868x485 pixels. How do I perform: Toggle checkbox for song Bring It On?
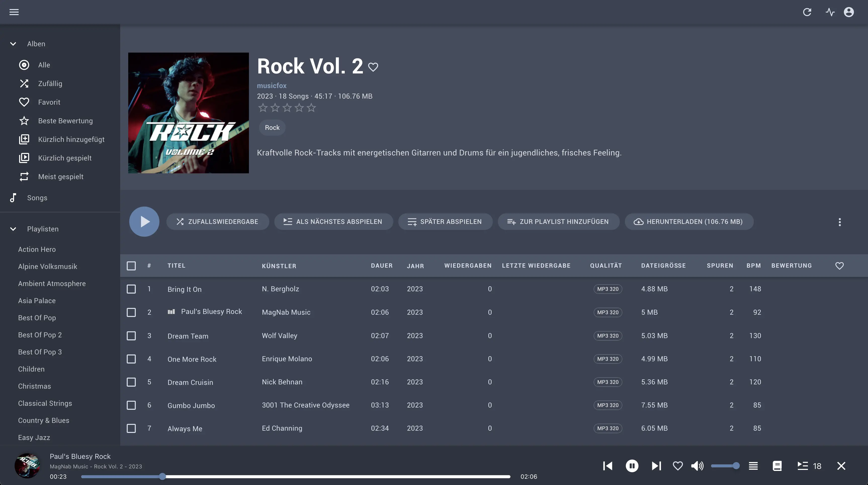[x=131, y=289]
